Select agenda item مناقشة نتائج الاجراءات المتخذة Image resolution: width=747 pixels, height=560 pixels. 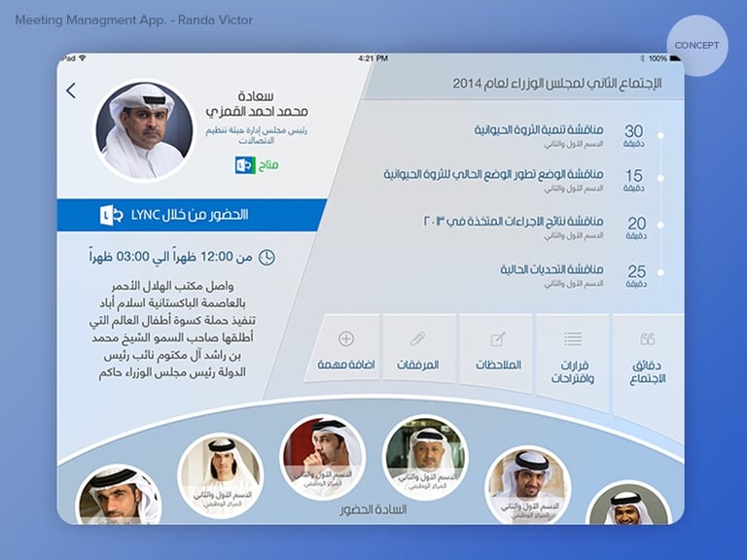point(514,227)
